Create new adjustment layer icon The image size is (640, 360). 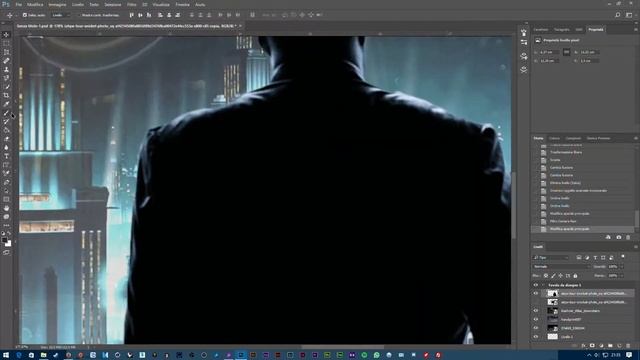[x=601, y=346]
